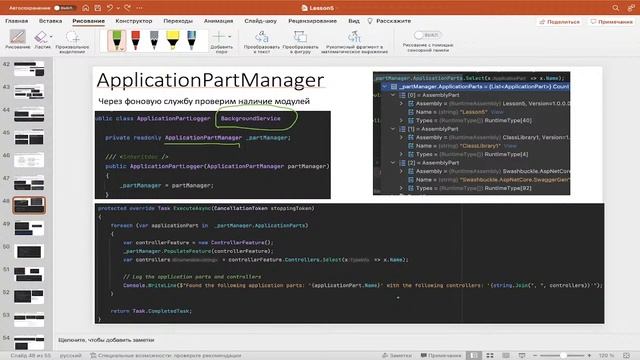Toggle Draw with Trackpad switch

427,35
